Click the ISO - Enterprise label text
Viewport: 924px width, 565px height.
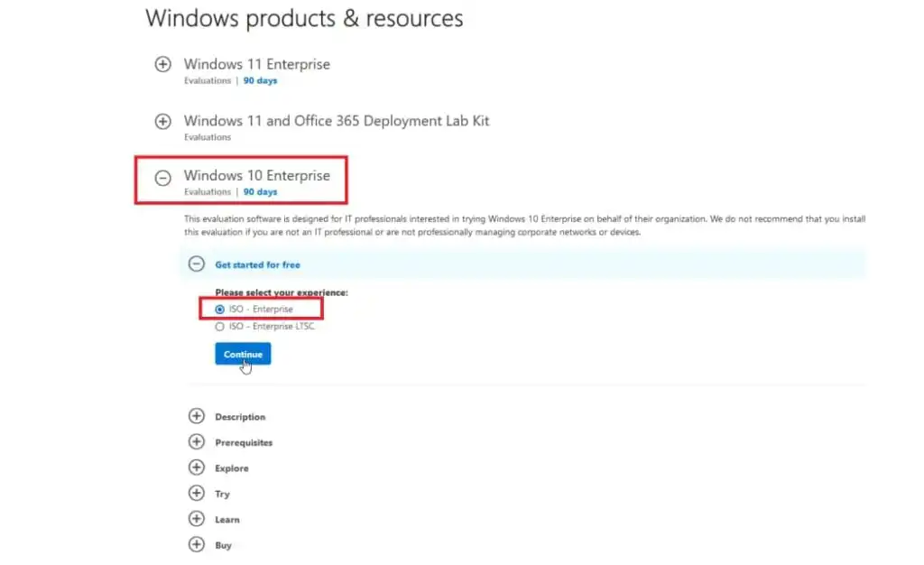pos(261,310)
